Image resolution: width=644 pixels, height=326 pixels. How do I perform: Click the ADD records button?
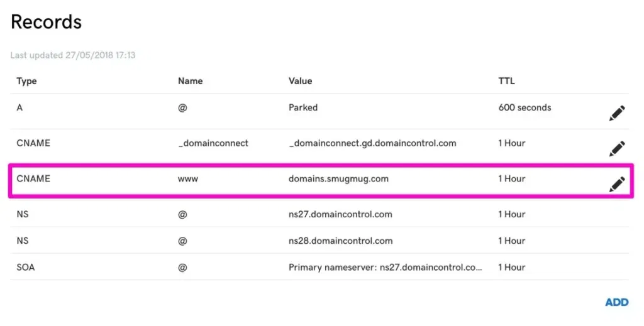[x=616, y=302]
